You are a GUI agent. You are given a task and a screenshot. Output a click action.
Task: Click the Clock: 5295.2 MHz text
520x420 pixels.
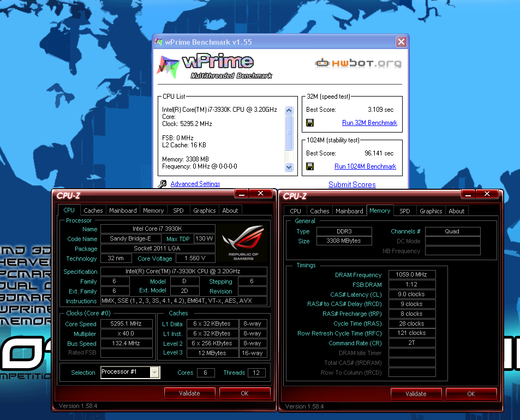point(187,124)
